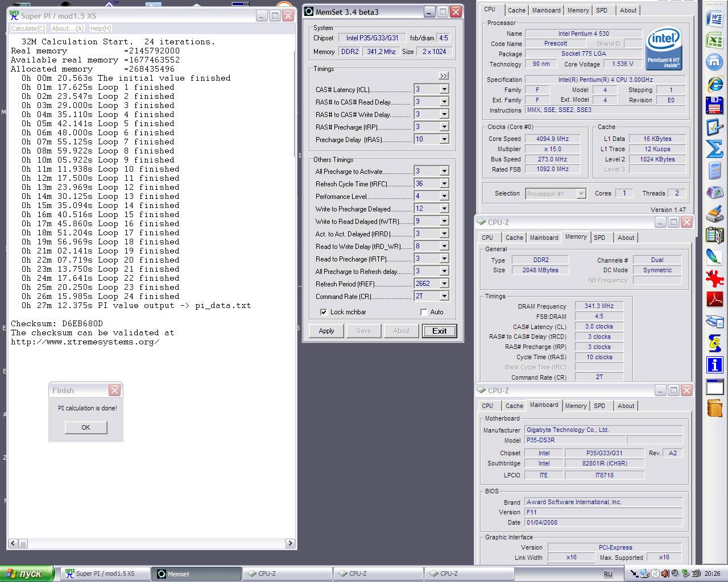Viewport: 728px width, 582px height.
Task: Enable the Auto checkbox in MemSet
Action: click(423, 312)
